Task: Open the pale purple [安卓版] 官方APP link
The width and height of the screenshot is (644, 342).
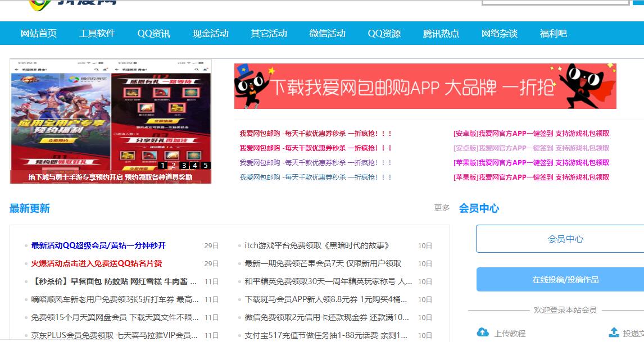Action: click(531, 148)
